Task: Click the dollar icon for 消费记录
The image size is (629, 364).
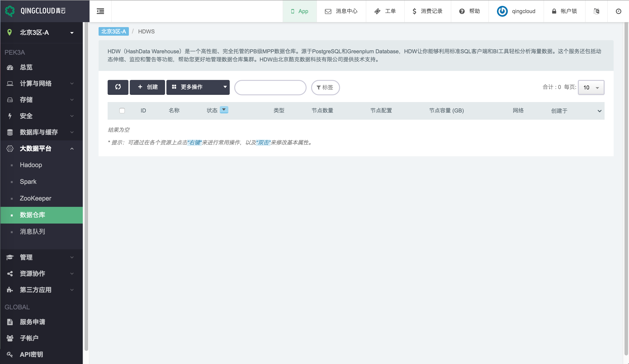Action: [414, 11]
